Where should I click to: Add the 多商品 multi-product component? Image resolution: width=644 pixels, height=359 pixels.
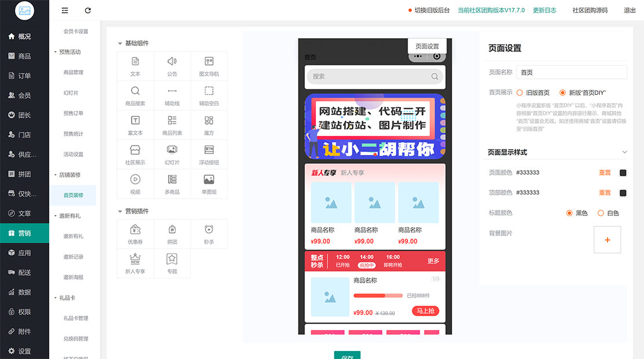point(172,185)
